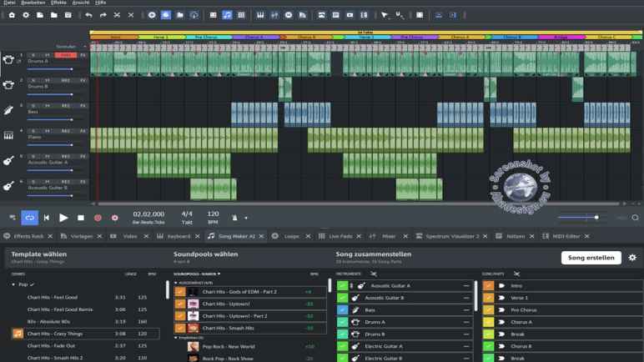
Task: Click the Song erstellen button
Action: pos(591,258)
